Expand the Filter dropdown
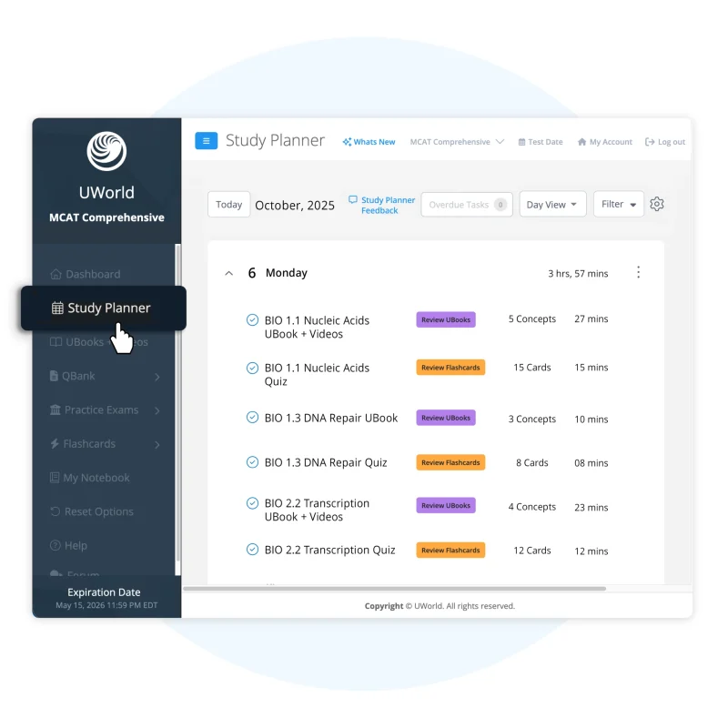The image size is (728, 728). (x=618, y=204)
